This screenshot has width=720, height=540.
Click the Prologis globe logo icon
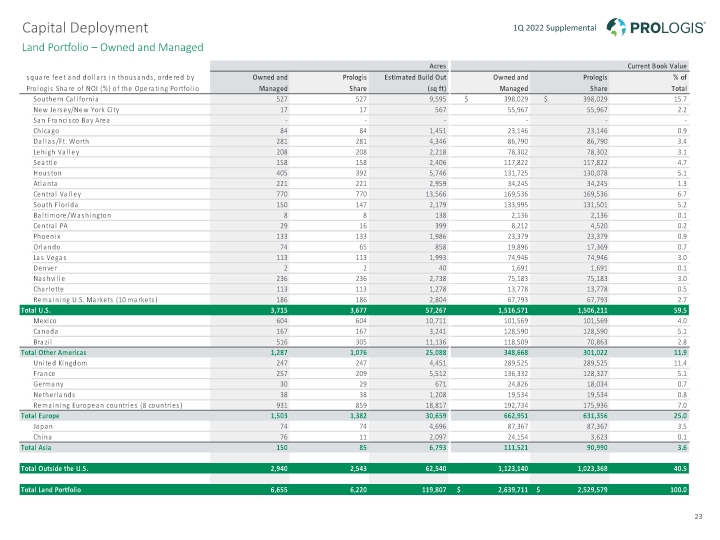point(616,27)
